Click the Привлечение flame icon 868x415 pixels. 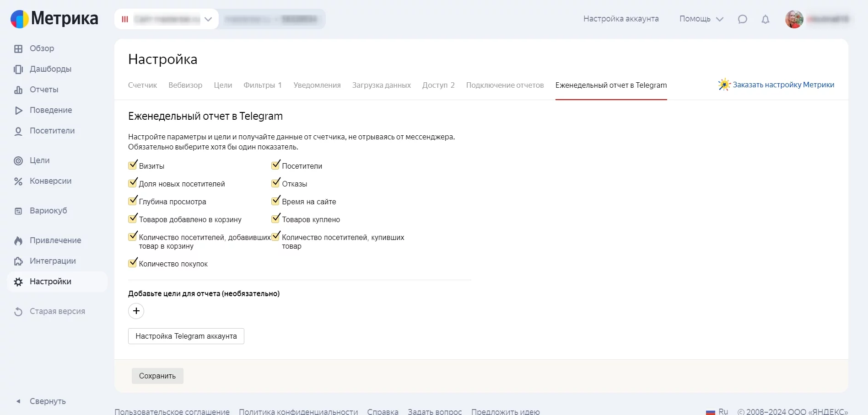[18, 241]
